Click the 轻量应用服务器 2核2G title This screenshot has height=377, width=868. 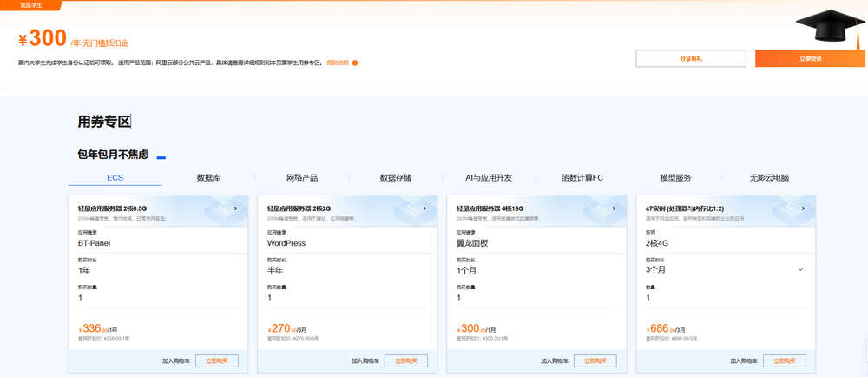click(x=299, y=208)
